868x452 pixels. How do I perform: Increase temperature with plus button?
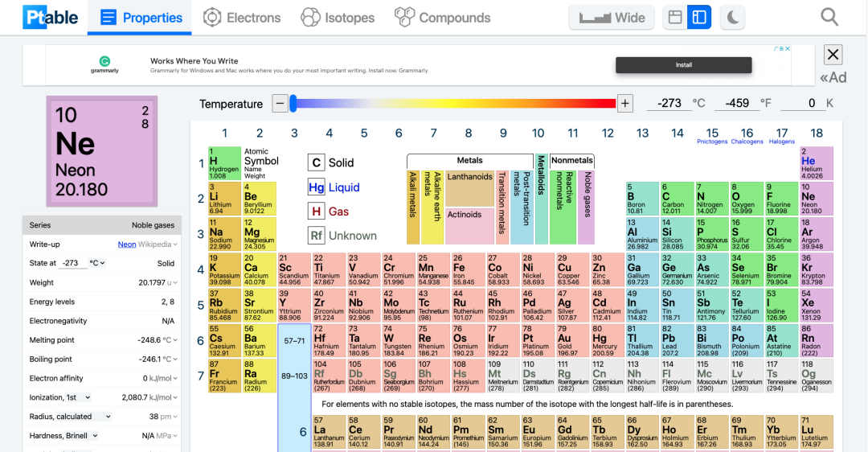625,103
